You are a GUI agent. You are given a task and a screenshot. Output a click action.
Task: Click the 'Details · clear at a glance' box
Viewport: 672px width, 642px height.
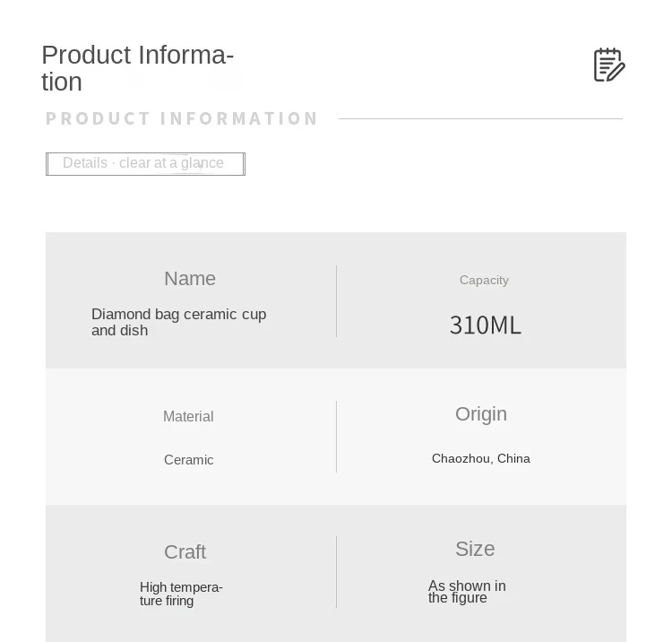[x=145, y=163]
